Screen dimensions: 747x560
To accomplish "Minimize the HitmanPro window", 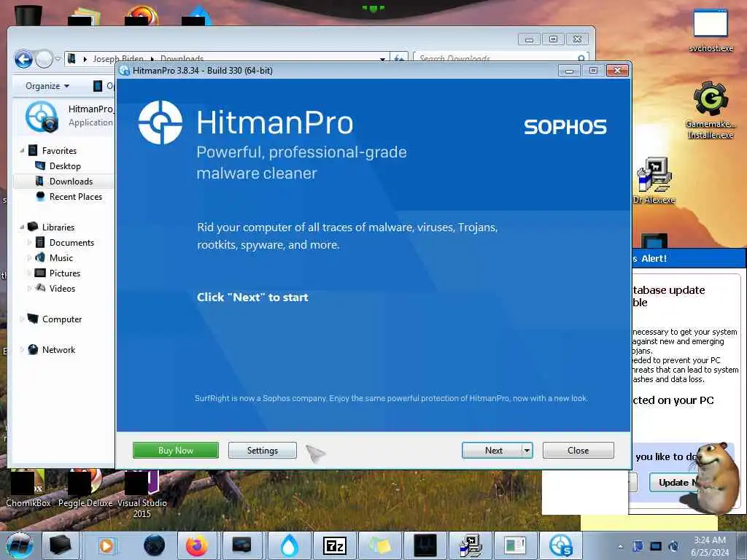I will [569, 71].
